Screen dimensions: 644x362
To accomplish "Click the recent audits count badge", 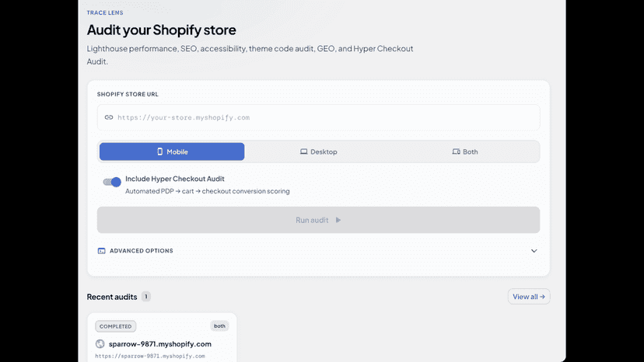I will [x=145, y=296].
